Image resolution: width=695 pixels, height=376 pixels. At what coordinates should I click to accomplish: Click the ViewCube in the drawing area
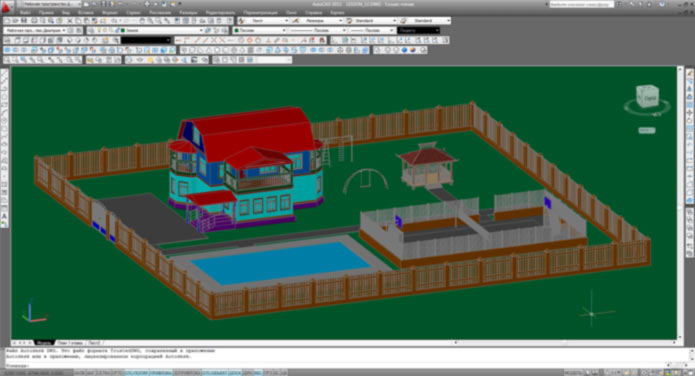(647, 96)
